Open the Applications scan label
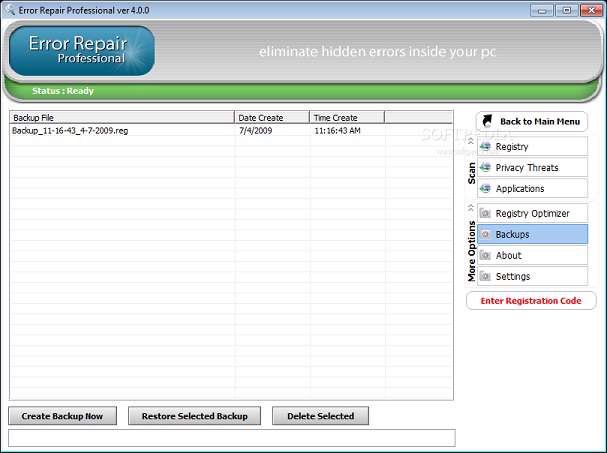Viewport: 607px width, 453px height. [520, 189]
